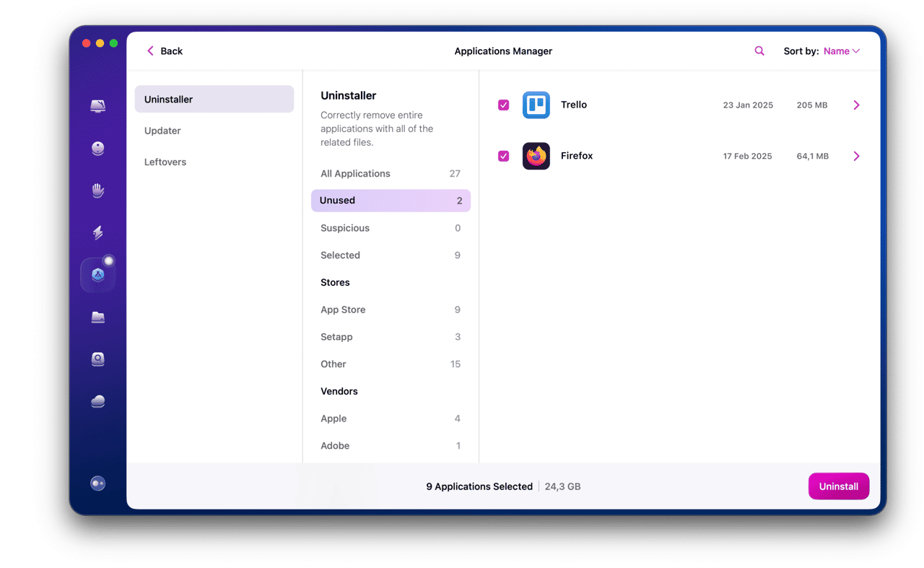Click the Uninstall button
924x568 pixels.
coord(839,486)
